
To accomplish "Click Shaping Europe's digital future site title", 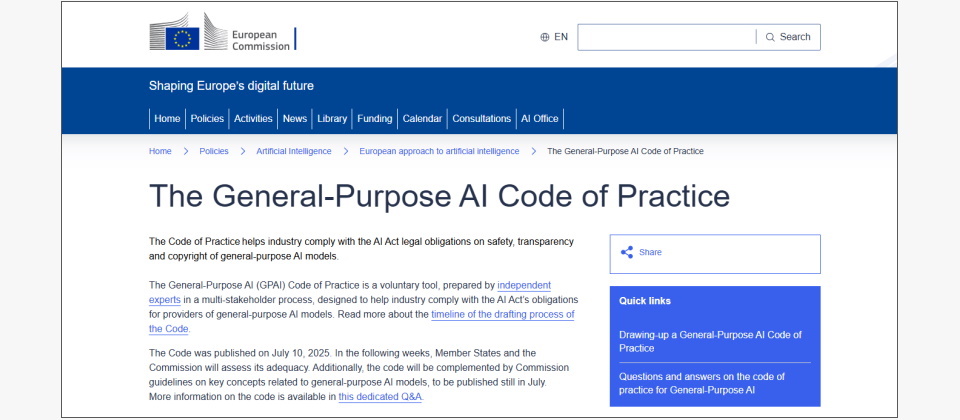I will point(231,86).
